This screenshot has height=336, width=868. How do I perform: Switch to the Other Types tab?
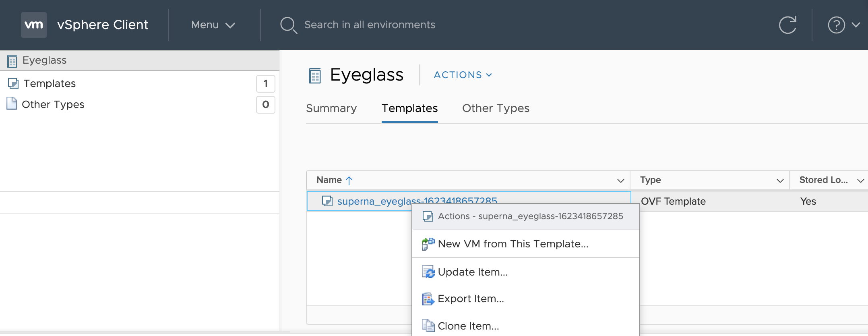(x=496, y=108)
